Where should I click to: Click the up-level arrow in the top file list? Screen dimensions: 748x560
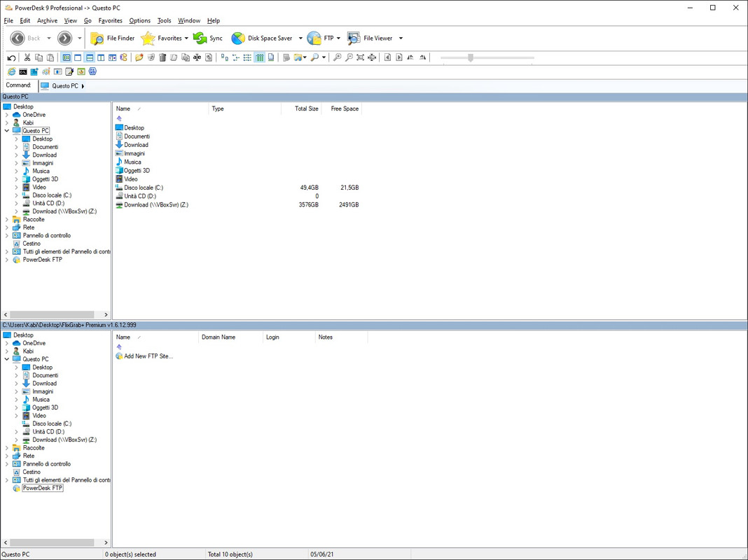[x=119, y=119]
